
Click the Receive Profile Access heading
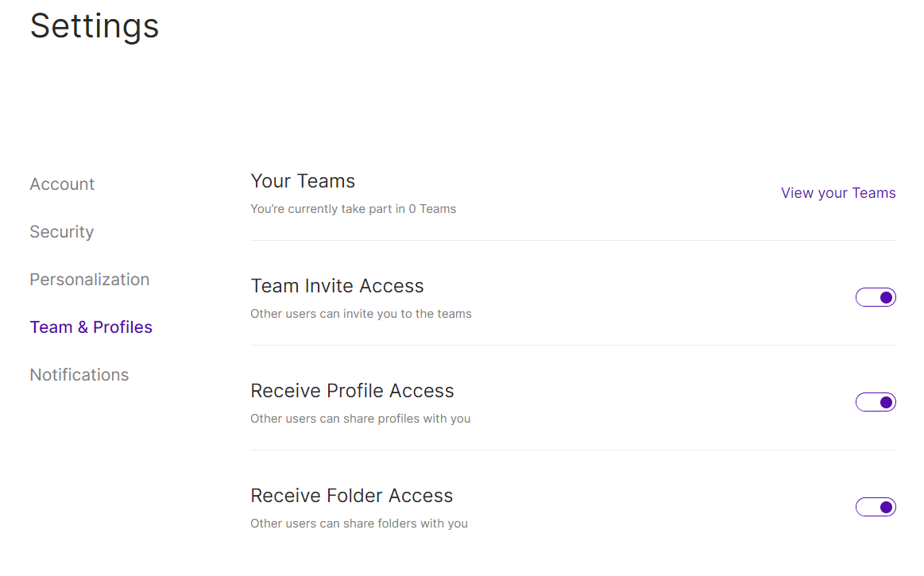coord(353,391)
